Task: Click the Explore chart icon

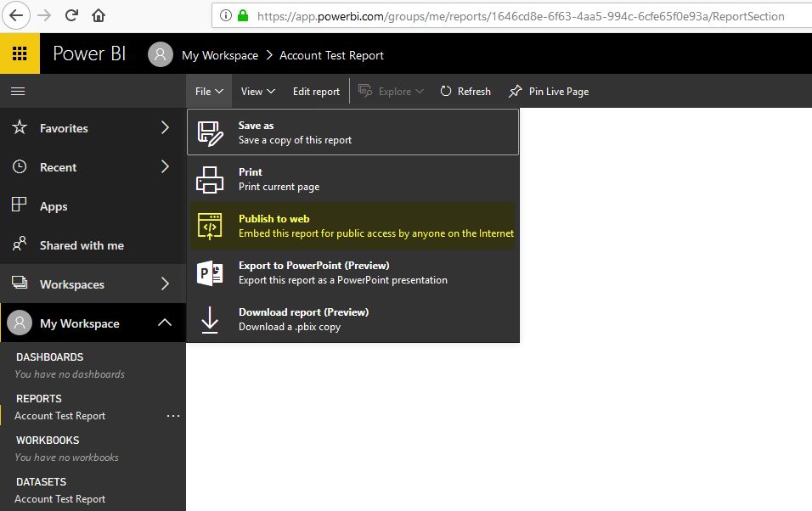Action: (x=365, y=91)
